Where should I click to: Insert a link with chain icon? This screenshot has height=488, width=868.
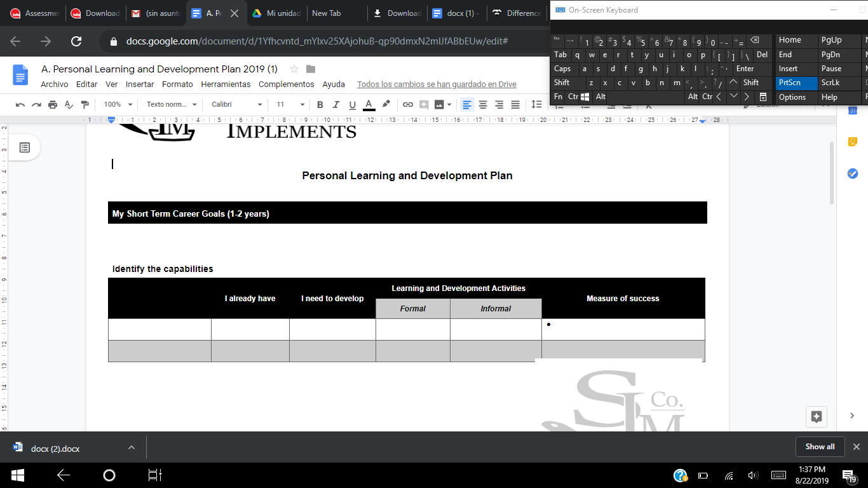[408, 105]
